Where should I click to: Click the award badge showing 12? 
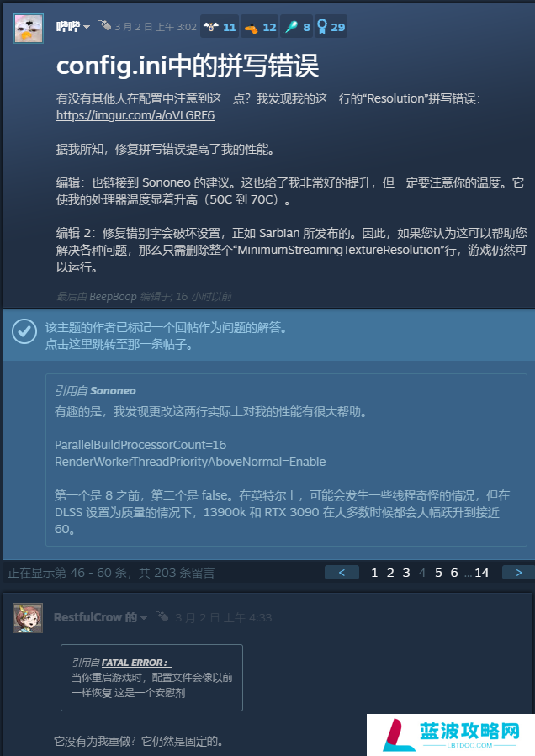click(260, 27)
